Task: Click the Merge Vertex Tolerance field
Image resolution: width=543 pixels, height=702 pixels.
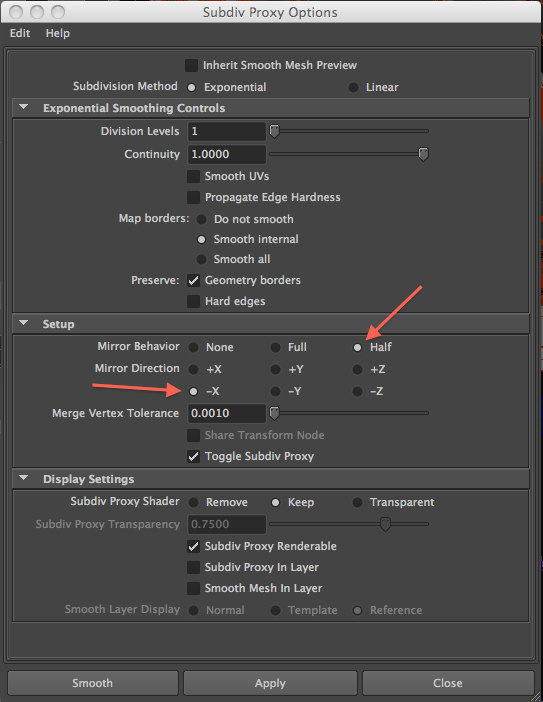Action: [227, 413]
